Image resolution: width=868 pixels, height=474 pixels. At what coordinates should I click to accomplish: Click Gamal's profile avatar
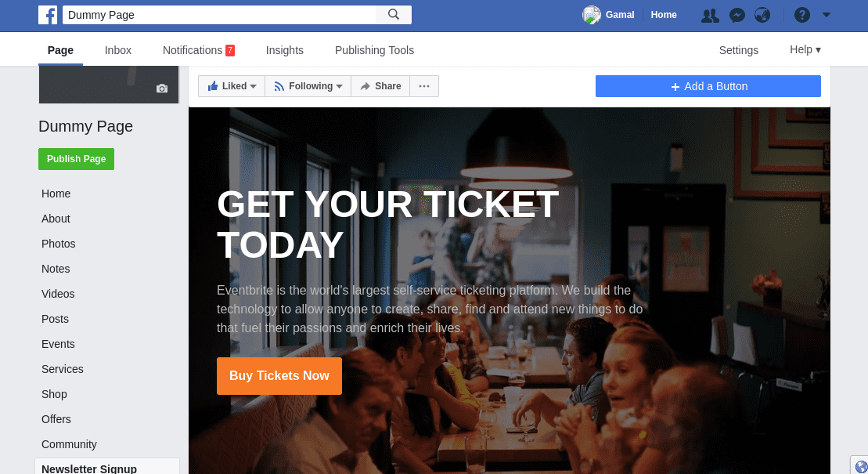pos(591,15)
